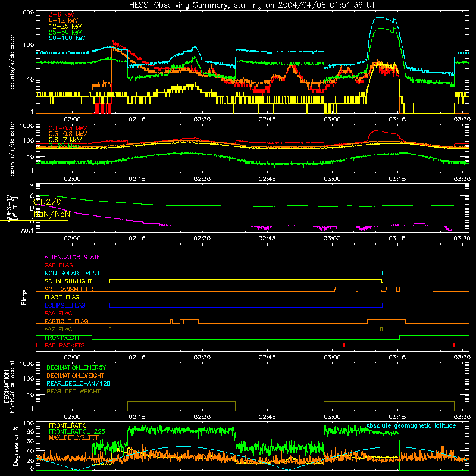476x476 pixels.
Task: Select the NON_SOLAR_EVENT flag label
Action: [x=72, y=273]
